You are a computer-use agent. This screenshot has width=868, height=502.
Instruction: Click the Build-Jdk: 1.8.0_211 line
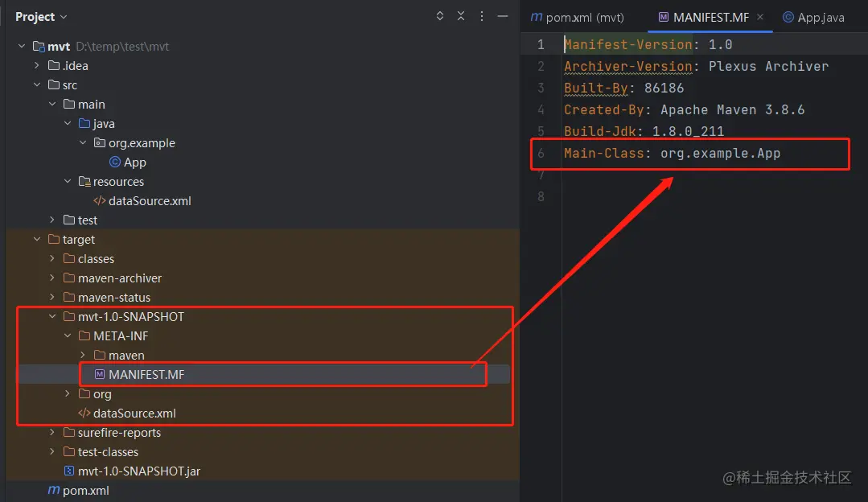[x=644, y=131]
